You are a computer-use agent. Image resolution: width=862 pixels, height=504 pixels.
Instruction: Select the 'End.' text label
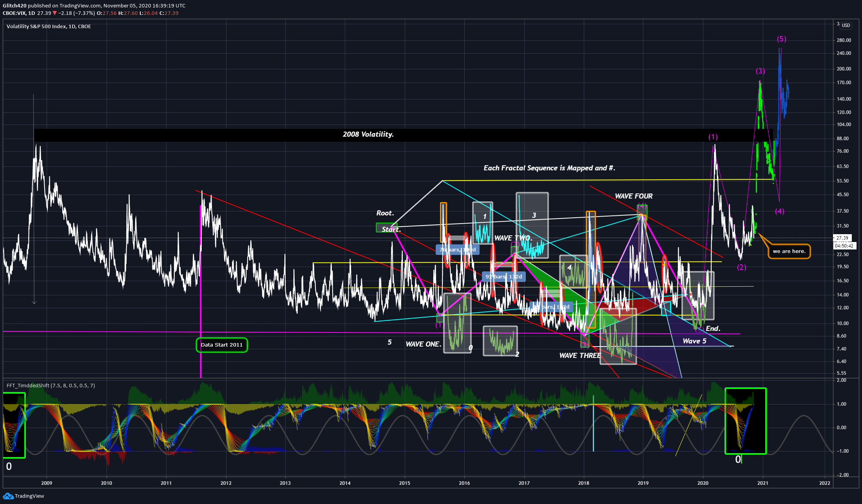pos(713,329)
